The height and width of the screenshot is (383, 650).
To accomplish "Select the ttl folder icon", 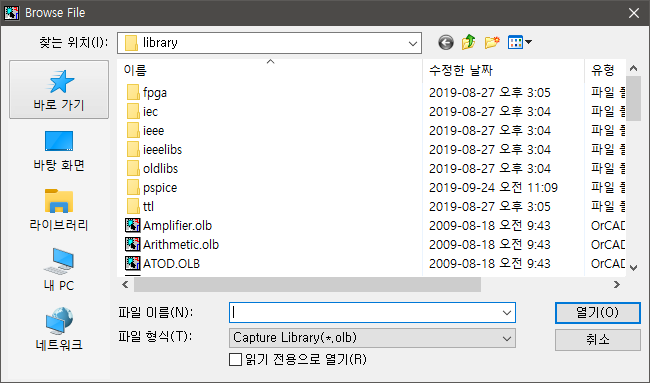I will (133, 206).
